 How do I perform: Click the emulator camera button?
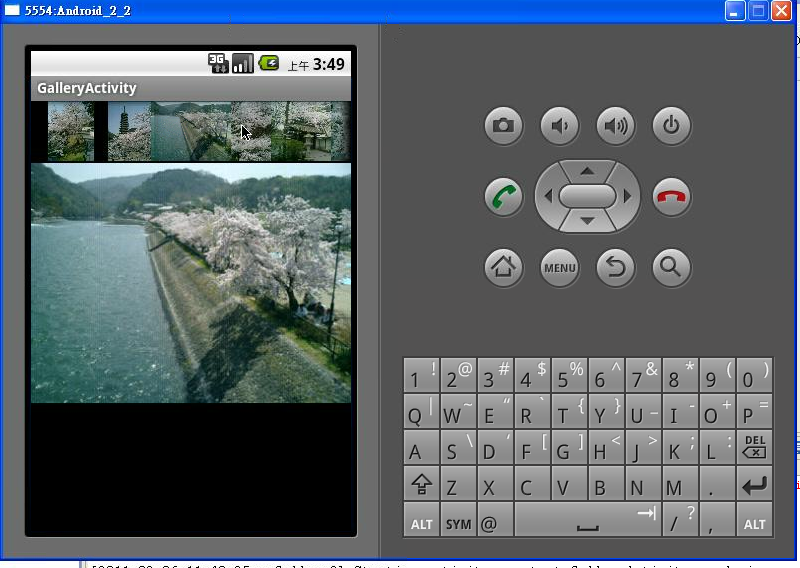(x=504, y=126)
